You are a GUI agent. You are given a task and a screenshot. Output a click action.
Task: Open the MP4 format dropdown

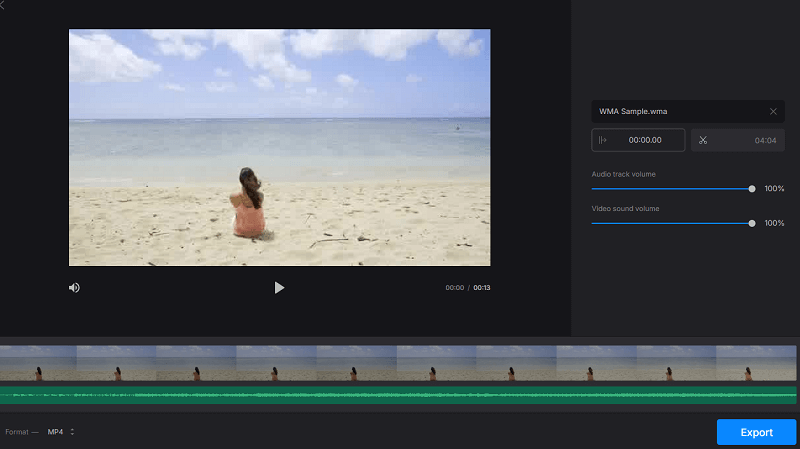click(61, 432)
